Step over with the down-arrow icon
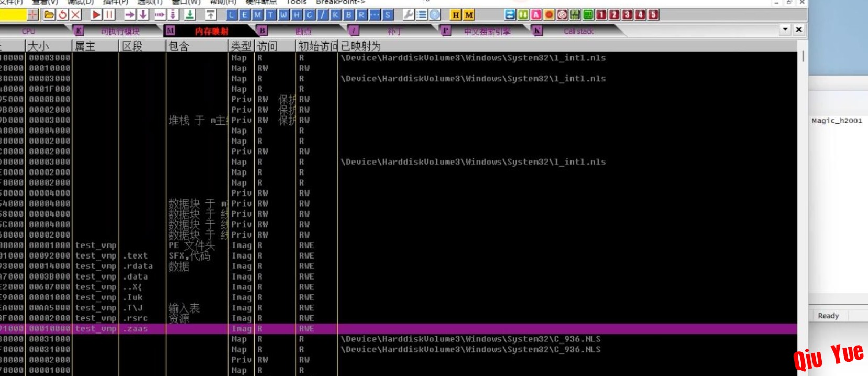The image size is (868, 376). [x=142, y=15]
